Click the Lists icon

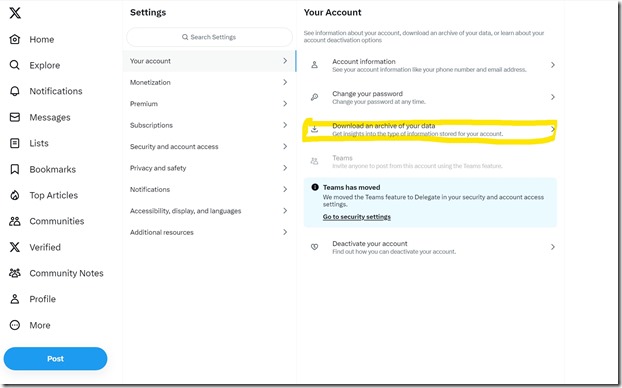click(15, 143)
